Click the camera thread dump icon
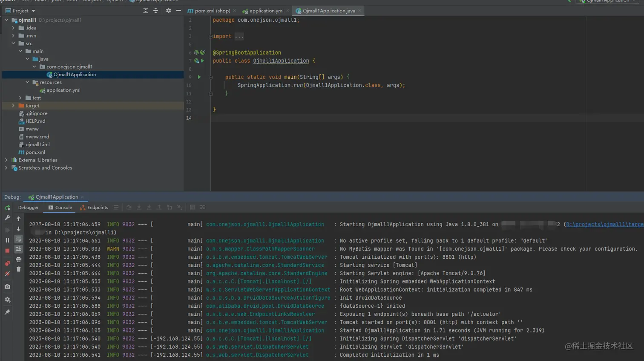 (x=7, y=286)
